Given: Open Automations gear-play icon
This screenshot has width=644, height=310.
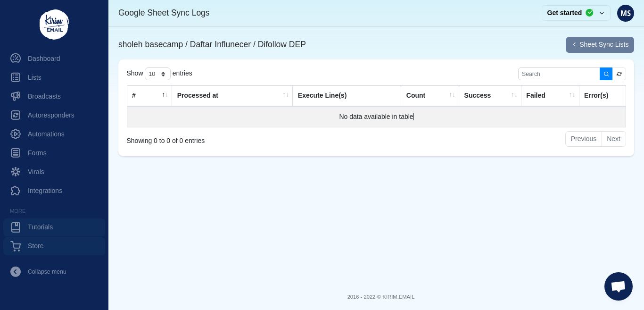Looking at the screenshot, I should click(x=16, y=134).
